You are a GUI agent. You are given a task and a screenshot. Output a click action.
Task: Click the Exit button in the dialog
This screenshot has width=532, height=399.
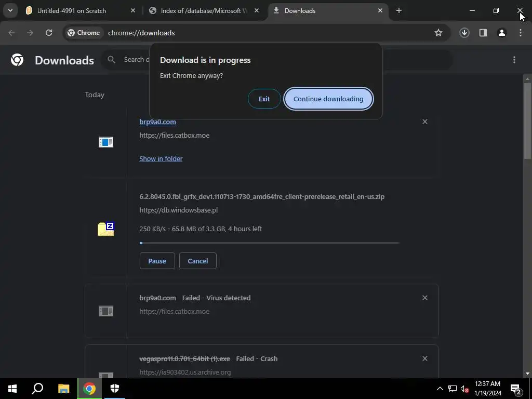point(264,99)
